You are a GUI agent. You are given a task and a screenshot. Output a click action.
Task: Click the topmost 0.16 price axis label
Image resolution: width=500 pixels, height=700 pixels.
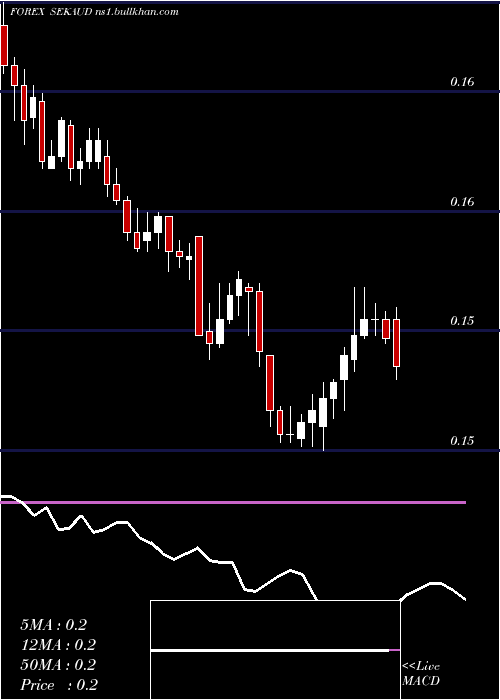tap(462, 82)
